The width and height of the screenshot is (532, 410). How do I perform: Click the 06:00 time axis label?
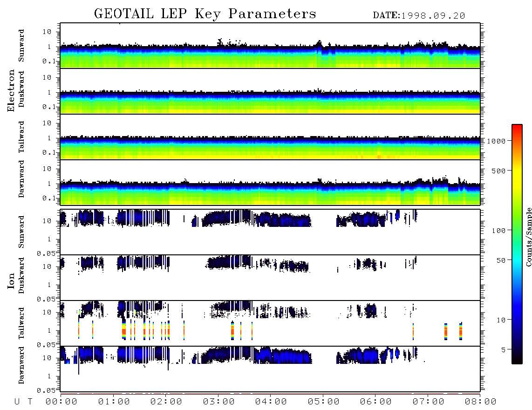tap(376, 402)
